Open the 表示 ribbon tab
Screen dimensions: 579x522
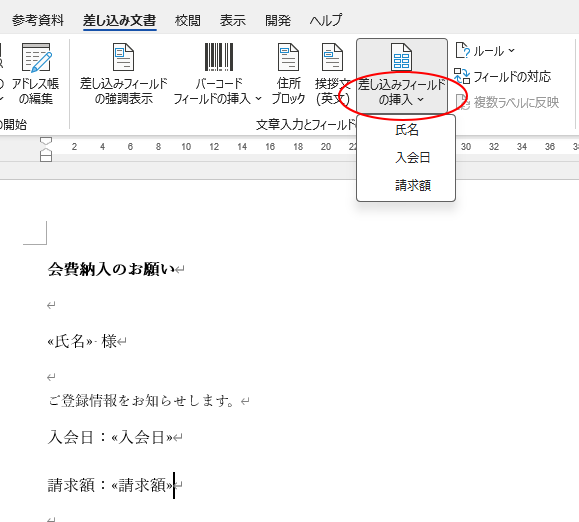click(x=233, y=20)
